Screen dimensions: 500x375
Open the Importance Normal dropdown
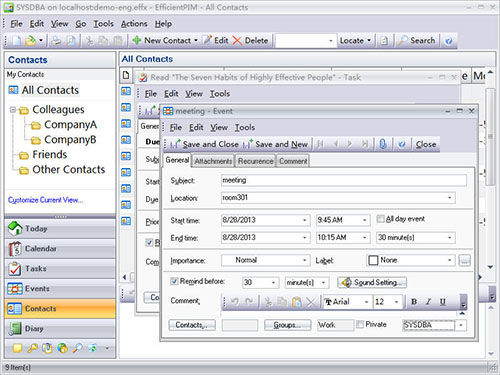click(x=265, y=260)
